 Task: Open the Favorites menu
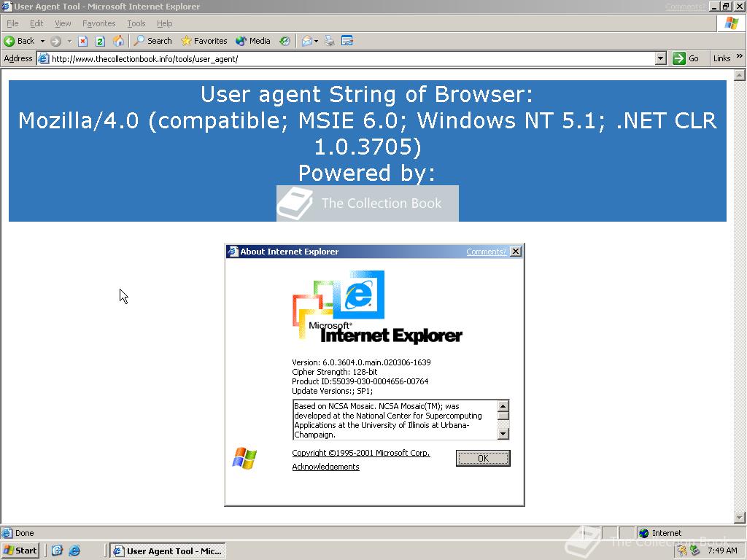pos(98,23)
